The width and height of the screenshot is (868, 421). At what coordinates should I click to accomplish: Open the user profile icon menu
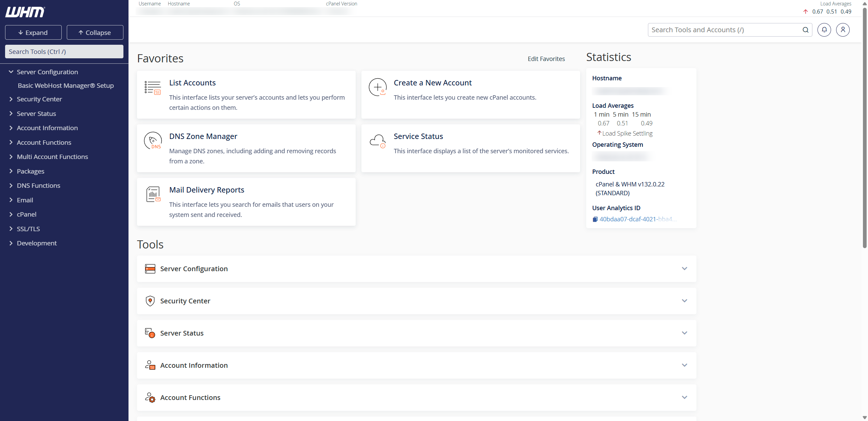(843, 30)
